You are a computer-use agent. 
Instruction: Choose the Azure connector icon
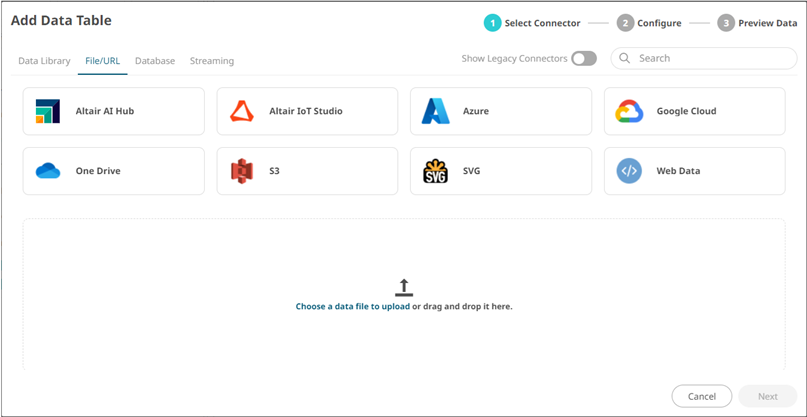(x=435, y=111)
